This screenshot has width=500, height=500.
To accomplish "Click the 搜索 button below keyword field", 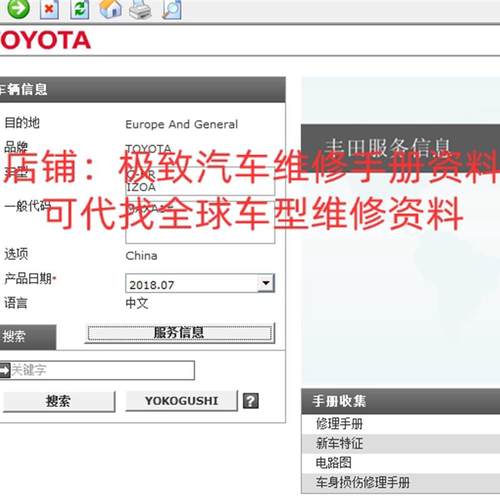I will [59, 401].
